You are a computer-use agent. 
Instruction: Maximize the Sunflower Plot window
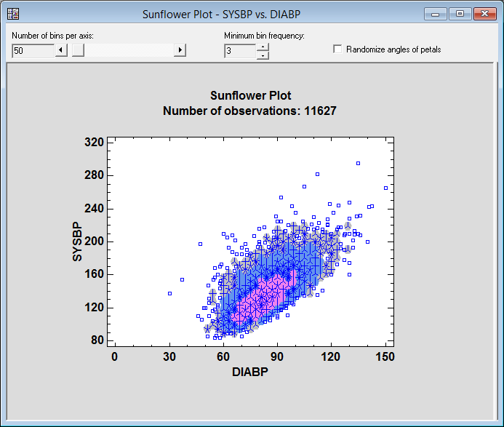[459, 14]
